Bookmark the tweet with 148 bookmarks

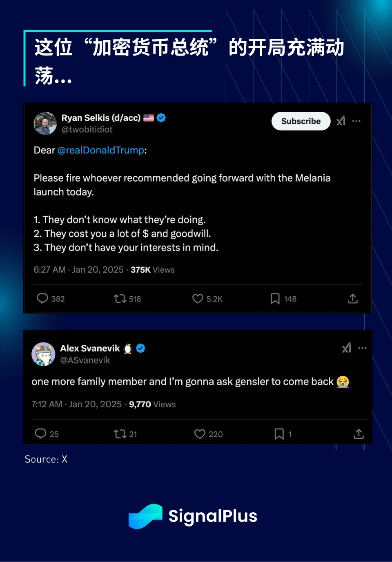(275, 299)
